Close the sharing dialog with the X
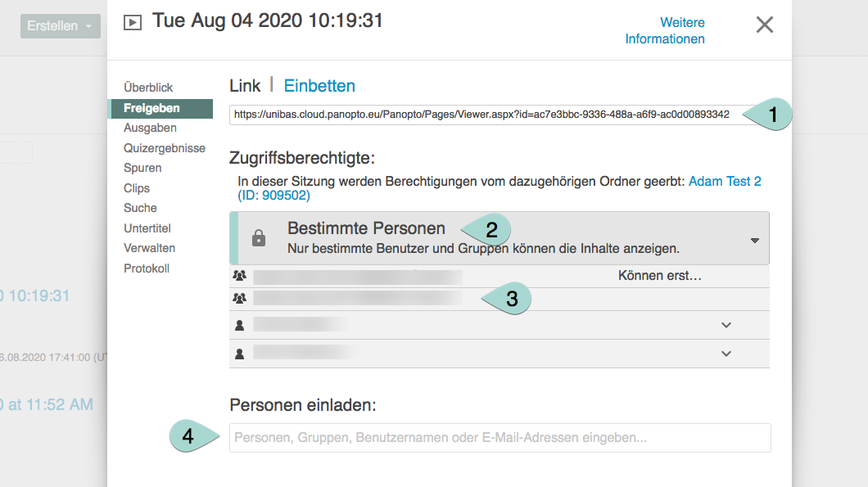The image size is (868, 487). tap(764, 25)
